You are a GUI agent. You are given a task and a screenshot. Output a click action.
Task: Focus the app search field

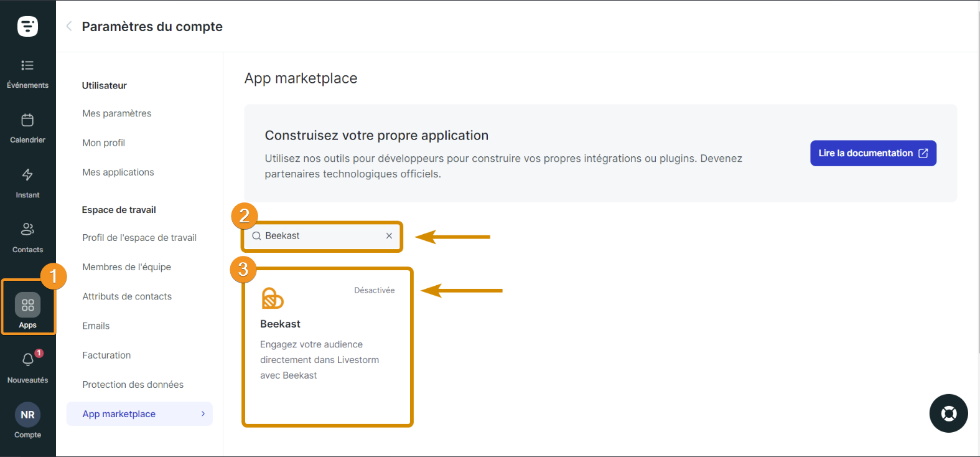[x=322, y=236]
